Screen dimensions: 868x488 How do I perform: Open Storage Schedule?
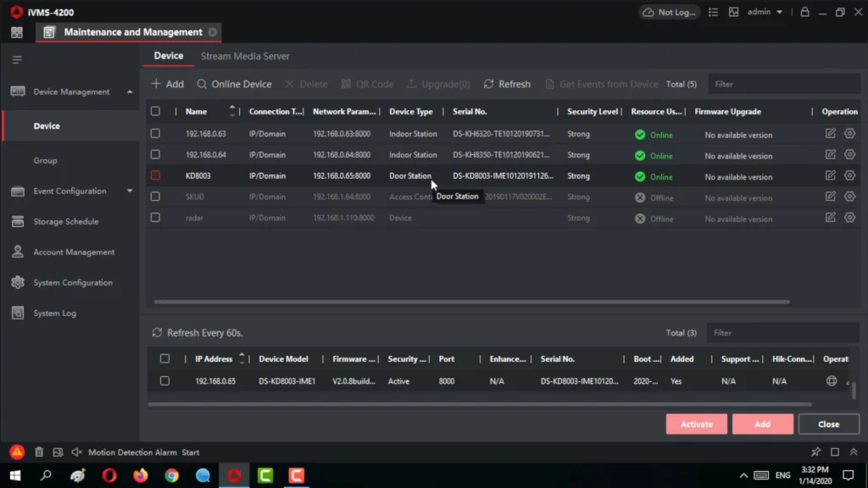pos(66,221)
